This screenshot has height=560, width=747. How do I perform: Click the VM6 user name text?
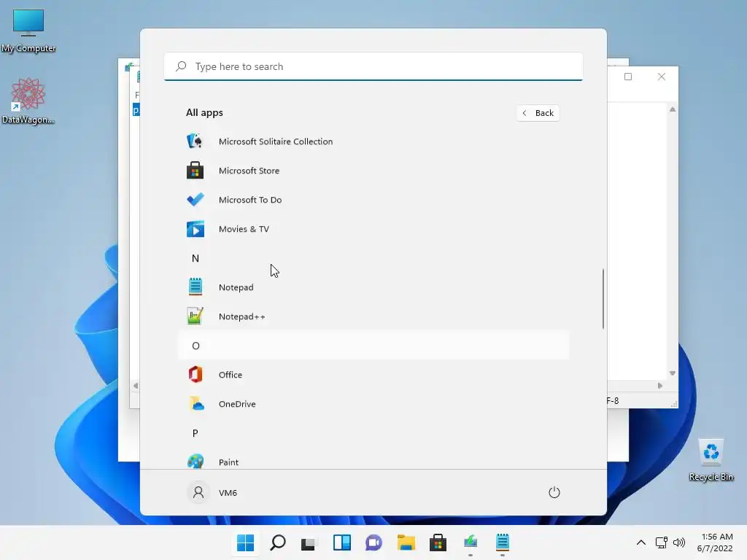click(x=228, y=493)
